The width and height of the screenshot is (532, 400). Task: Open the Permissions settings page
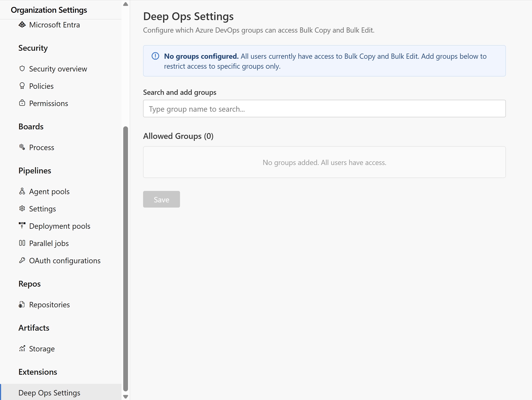click(48, 103)
